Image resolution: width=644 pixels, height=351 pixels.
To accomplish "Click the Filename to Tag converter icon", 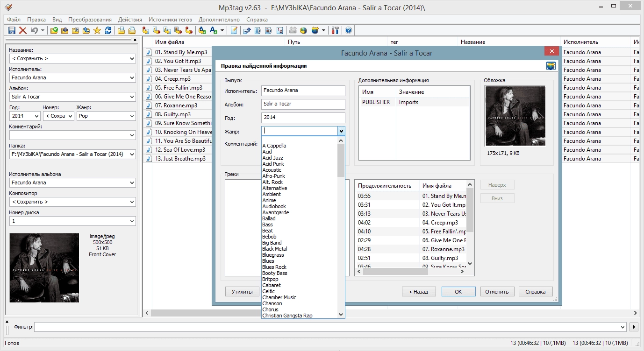I will point(157,30).
